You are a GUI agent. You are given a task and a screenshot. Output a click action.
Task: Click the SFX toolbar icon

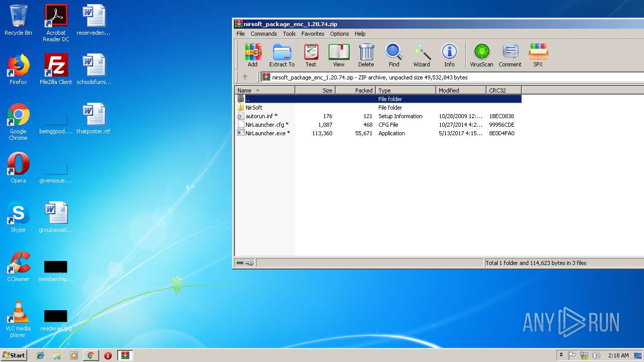[x=538, y=55]
